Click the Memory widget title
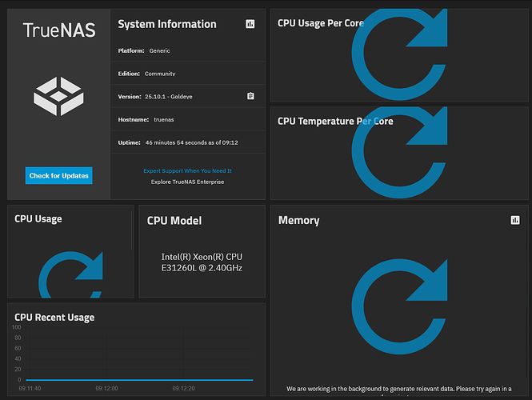 click(x=299, y=221)
